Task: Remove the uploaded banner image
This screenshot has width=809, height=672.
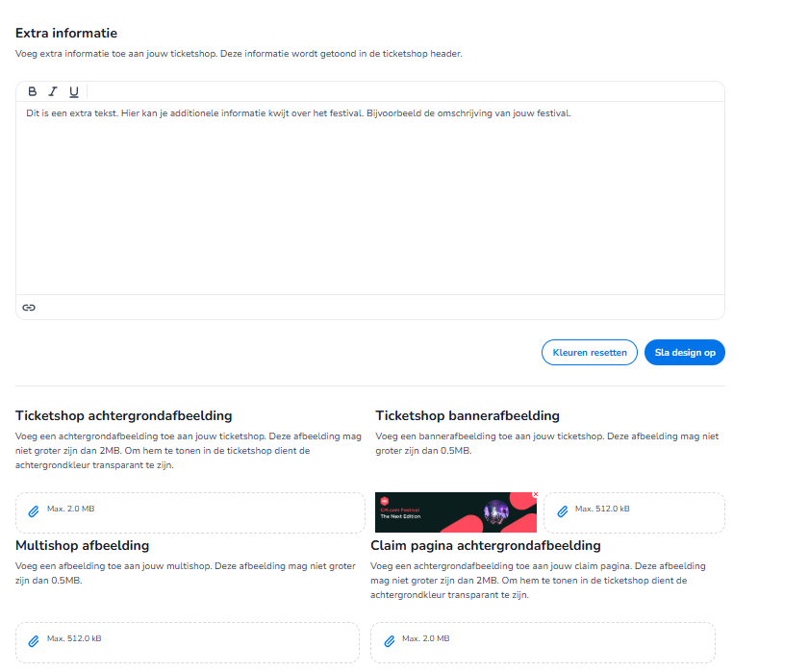Action: pyautogui.click(x=535, y=494)
